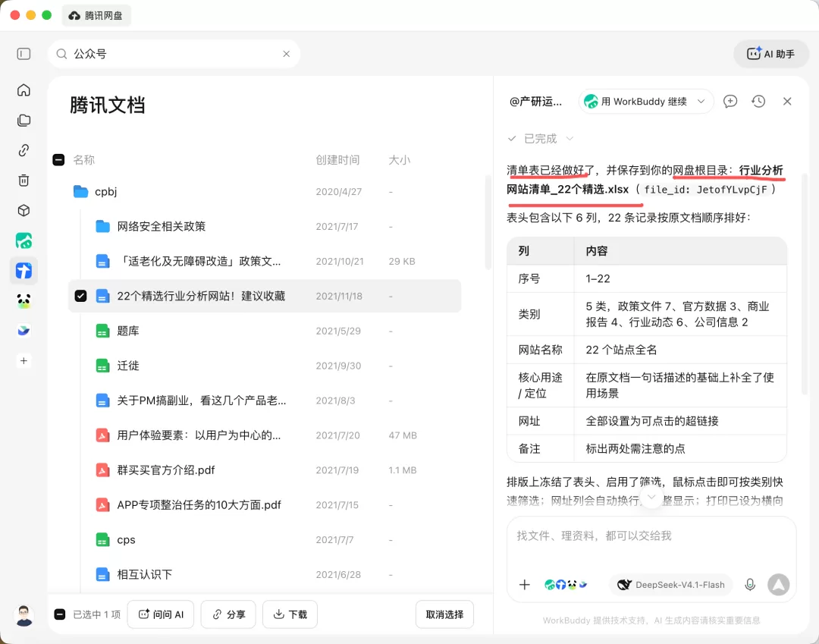
Task: Toggle the select-all checkbox in header
Action: coord(58,160)
